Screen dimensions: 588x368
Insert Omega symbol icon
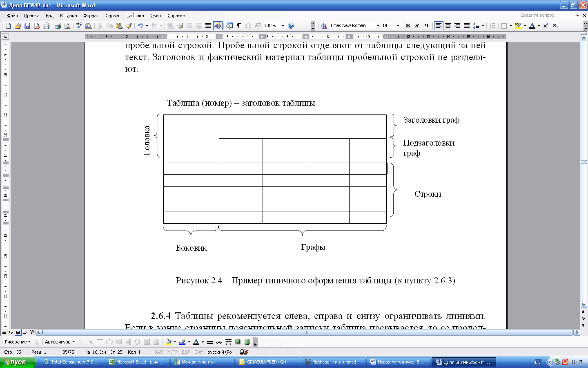[x=248, y=26]
